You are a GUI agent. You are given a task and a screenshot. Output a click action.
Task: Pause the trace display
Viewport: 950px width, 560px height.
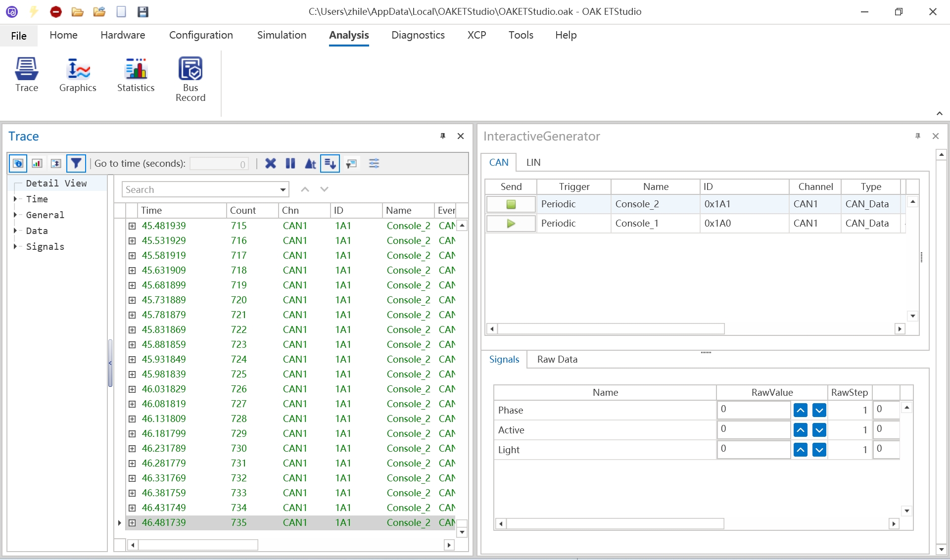click(290, 163)
